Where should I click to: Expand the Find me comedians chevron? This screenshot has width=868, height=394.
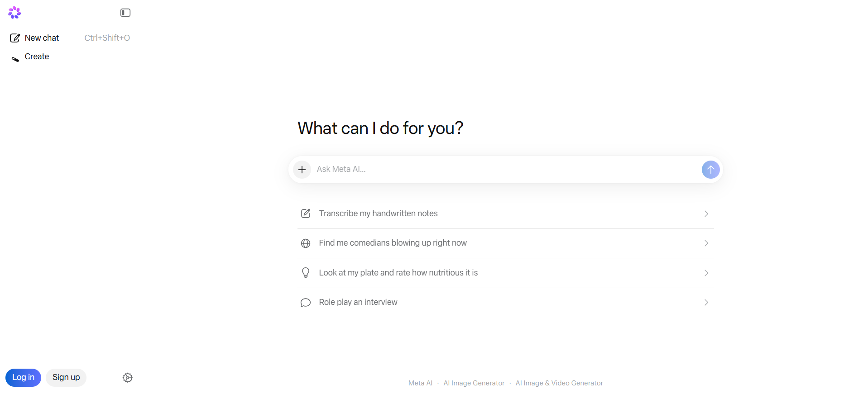tap(706, 243)
